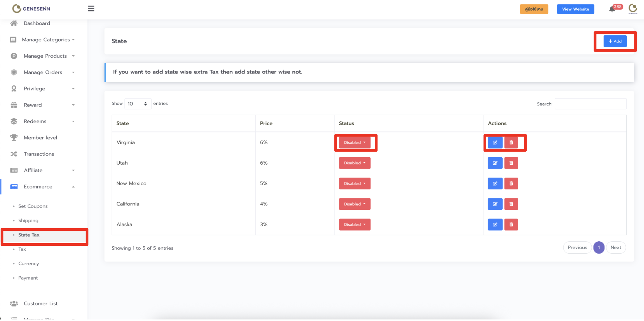644x321 pixels.
Task: Click into the Search input field
Action: coord(590,104)
